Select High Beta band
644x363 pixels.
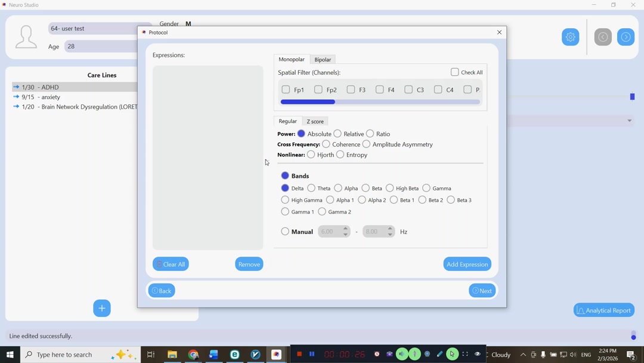click(390, 188)
